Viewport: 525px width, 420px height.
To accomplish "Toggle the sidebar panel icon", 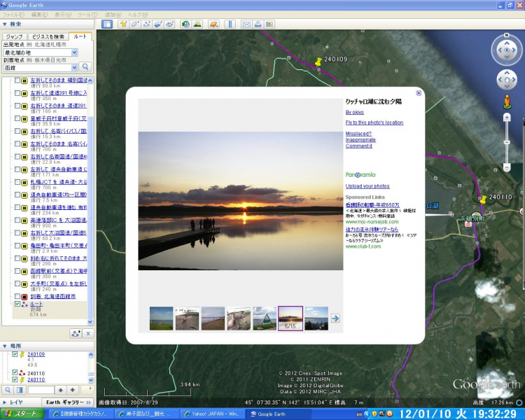I will click(x=107, y=24).
